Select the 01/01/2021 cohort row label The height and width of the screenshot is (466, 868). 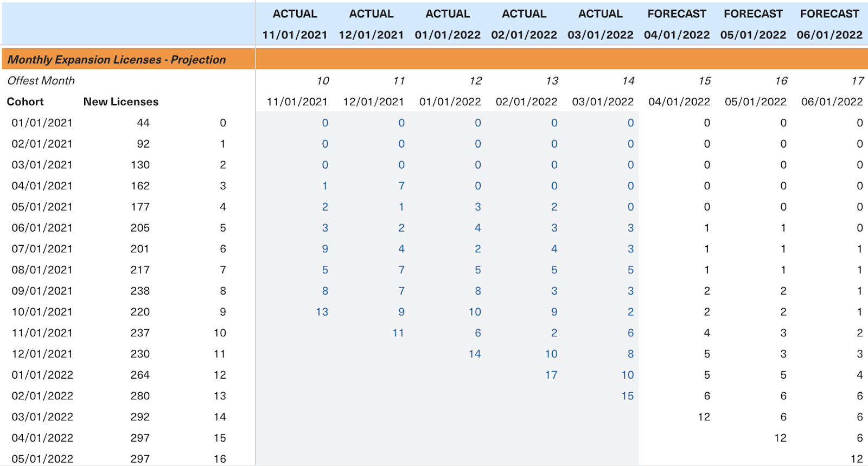(x=42, y=123)
